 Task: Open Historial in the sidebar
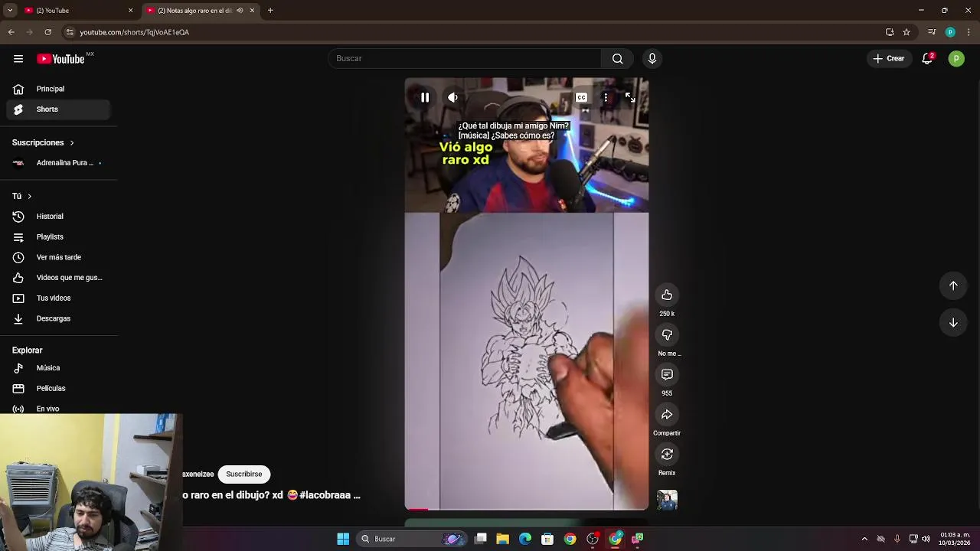[x=58, y=217]
